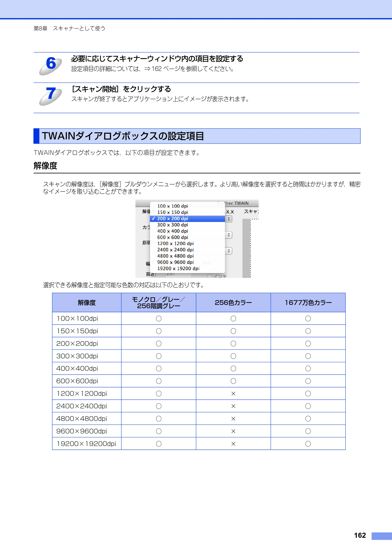
Task: Click table cell 9600×9600dpi
Action: [87, 431]
